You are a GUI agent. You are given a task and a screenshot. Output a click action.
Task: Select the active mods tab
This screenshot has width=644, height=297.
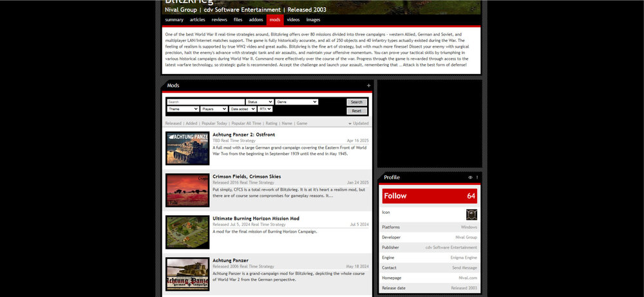(275, 20)
